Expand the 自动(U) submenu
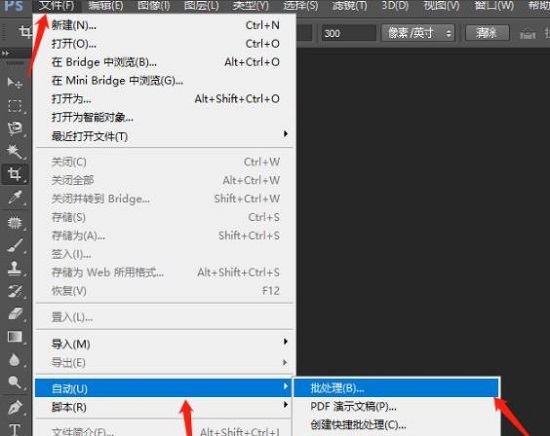The width and height of the screenshot is (550, 436). pyautogui.click(x=163, y=388)
